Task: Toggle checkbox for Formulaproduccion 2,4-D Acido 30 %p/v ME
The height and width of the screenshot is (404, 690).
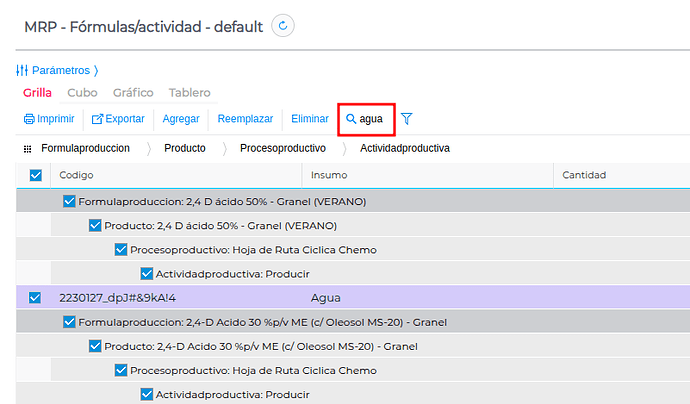Action: [x=69, y=322]
